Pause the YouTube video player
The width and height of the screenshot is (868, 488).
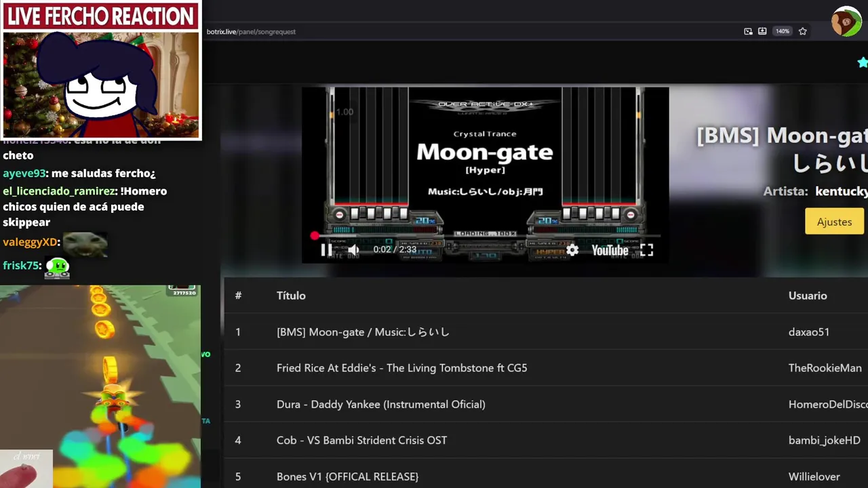tap(326, 249)
